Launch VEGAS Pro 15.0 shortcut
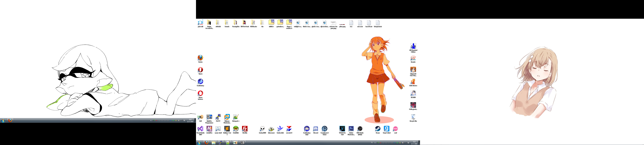 342,130
